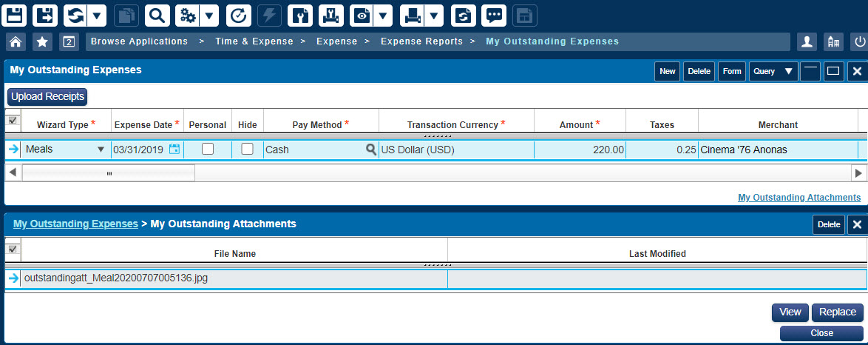The width and height of the screenshot is (868, 345).
Task: Click the Save and Continue icon
Action: point(46,15)
